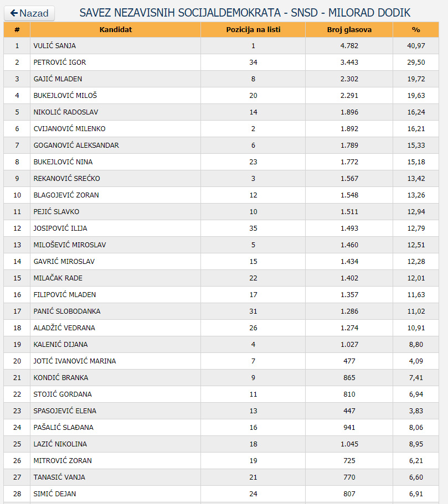Select REKANOVIĆ SREĆKO in the table
Screen dimensions: 448x504
click(x=67, y=179)
